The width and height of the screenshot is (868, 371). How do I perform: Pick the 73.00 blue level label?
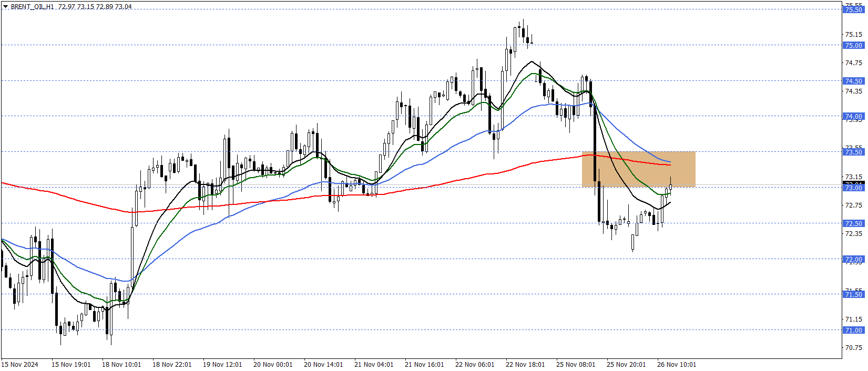(853, 188)
